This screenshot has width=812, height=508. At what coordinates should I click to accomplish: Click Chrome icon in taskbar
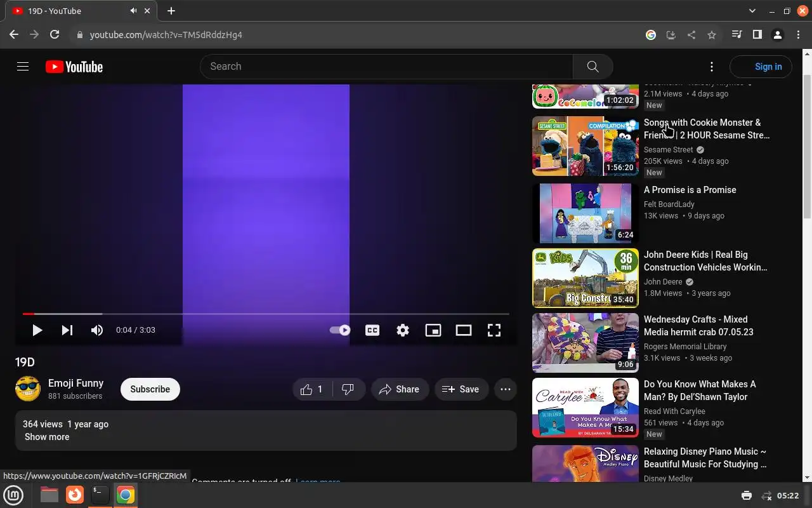coord(126,495)
